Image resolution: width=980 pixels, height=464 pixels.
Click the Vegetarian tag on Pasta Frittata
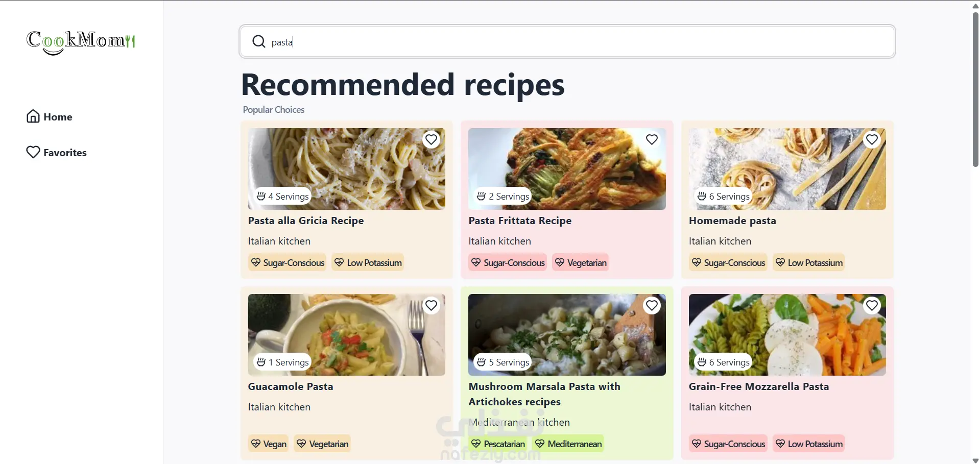point(581,262)
